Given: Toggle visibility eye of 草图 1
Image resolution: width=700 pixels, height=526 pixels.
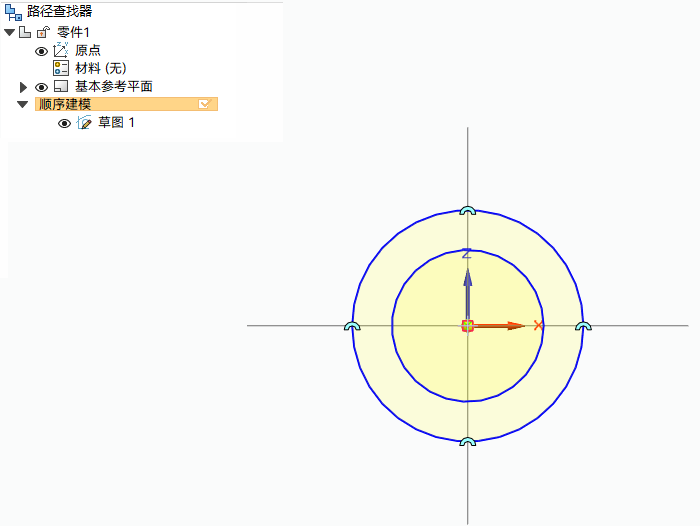Looking at the screenshot, I should click(64, 123).
